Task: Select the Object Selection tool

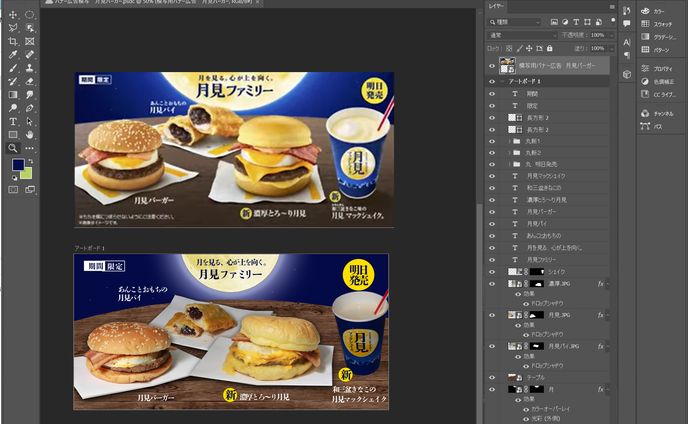Action: (x=29, y=28)
